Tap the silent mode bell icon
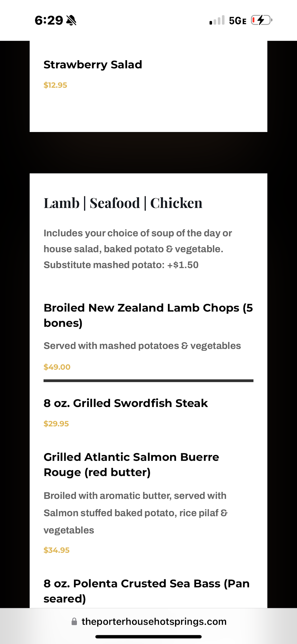This screenshot has height=644, width=297. 71,21
